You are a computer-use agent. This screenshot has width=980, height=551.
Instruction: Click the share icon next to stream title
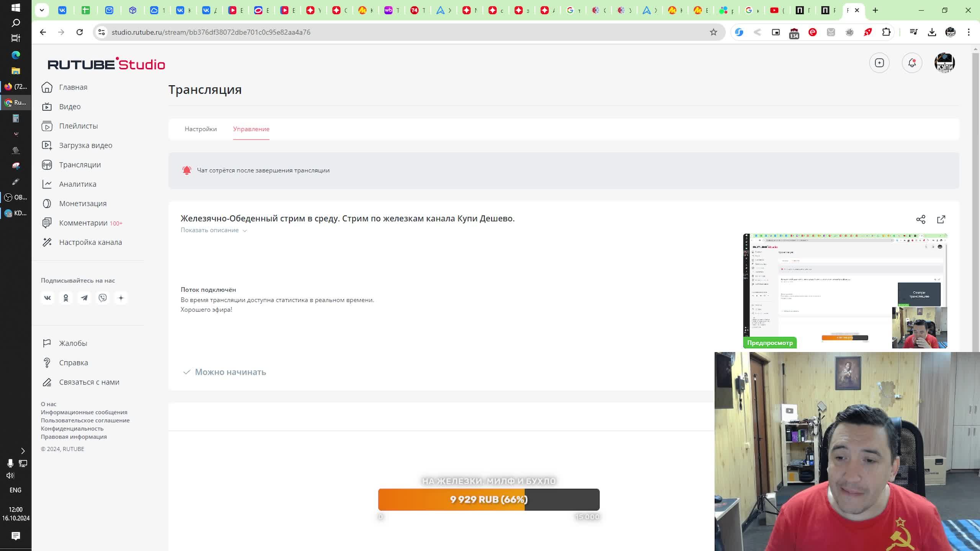(920, 219)
